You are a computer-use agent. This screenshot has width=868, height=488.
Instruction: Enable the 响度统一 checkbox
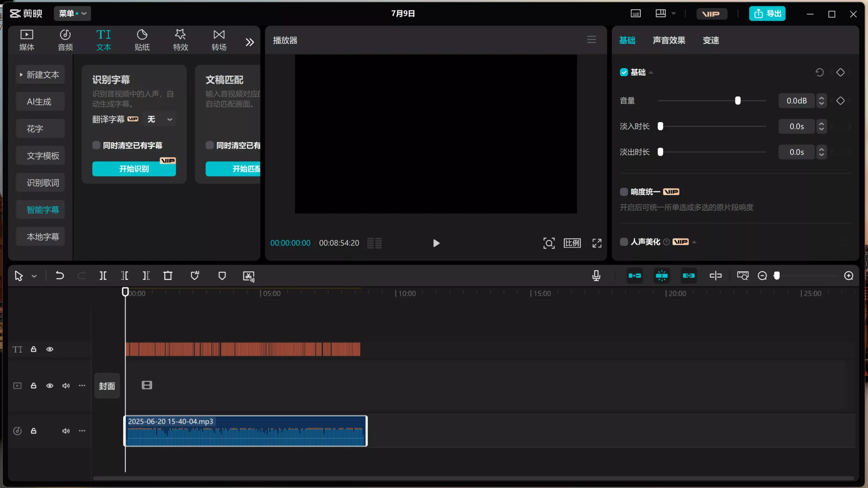(x=624, y=192)
